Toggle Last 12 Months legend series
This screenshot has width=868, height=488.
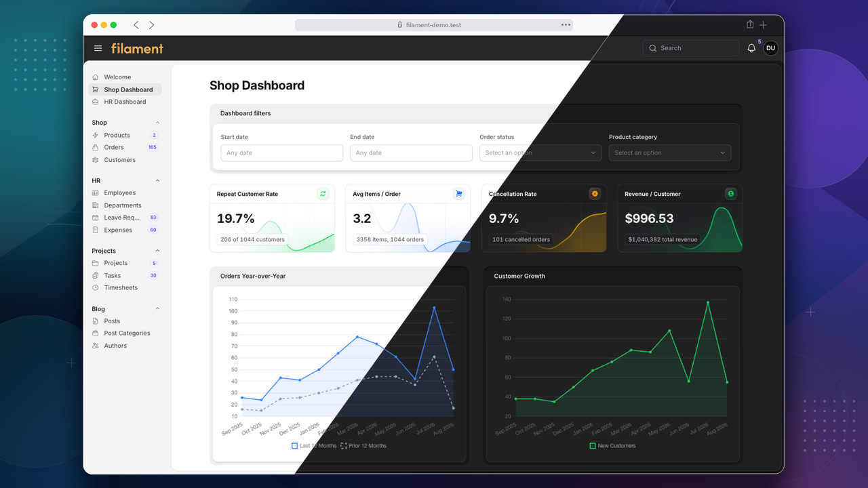click(314, 446)
